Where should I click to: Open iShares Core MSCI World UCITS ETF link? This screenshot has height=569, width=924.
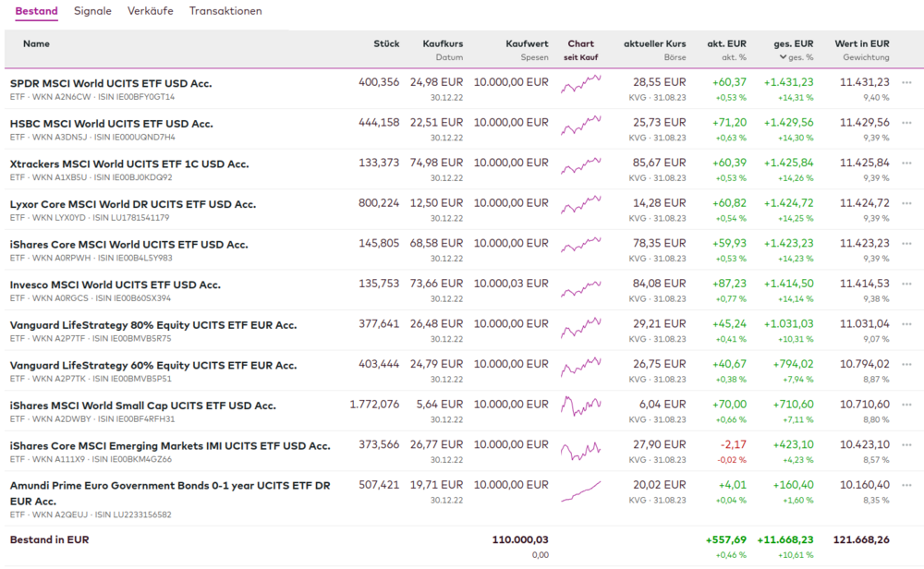pyautogui.click(x=128, y=245)
